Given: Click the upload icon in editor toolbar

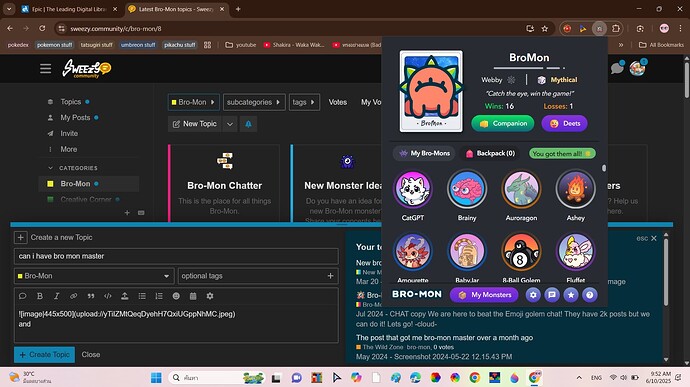Looking at the screenshot, I should click(x=125, y=296).
